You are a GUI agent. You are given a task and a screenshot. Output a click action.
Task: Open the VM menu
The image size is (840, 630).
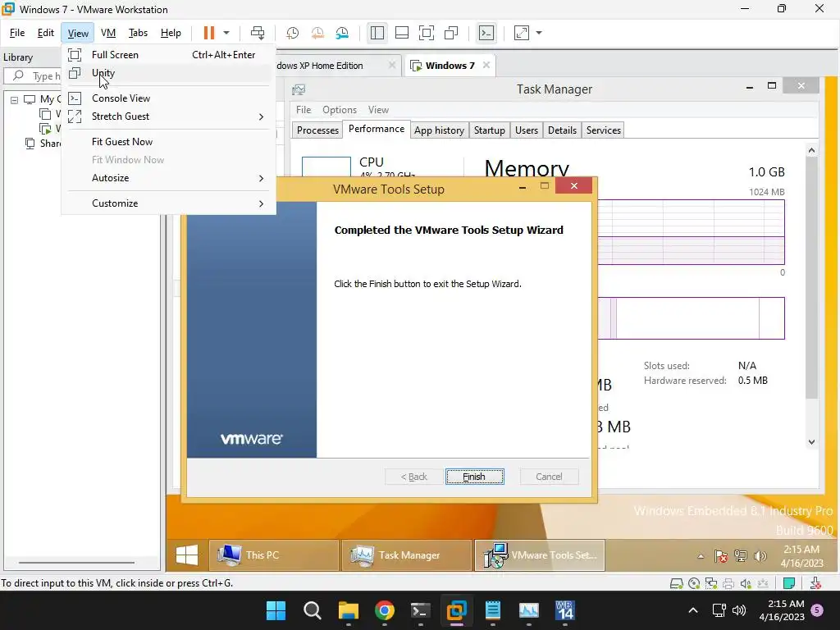[x=108, y=33]
